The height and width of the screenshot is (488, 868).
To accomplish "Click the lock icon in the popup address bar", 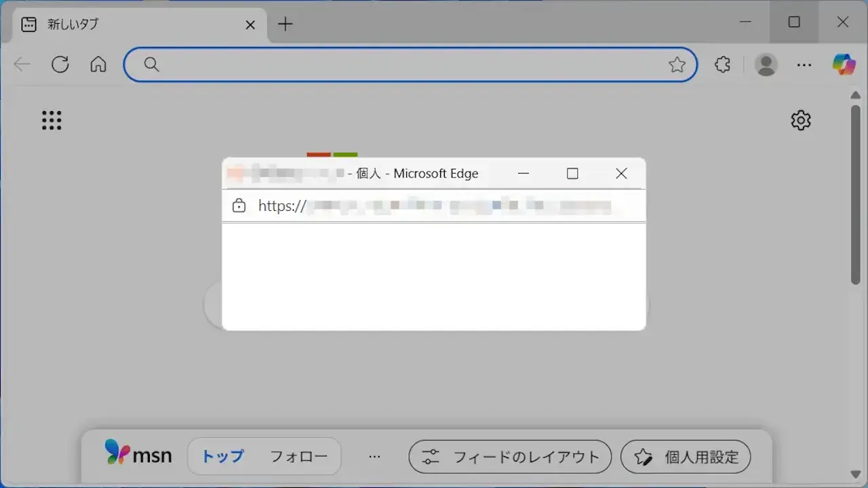I will [x=239, y=205].
